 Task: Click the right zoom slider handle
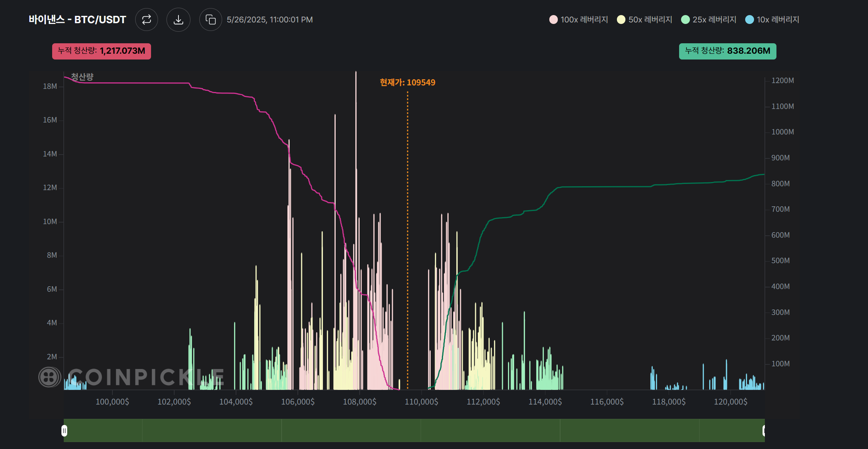coord(764,430)
